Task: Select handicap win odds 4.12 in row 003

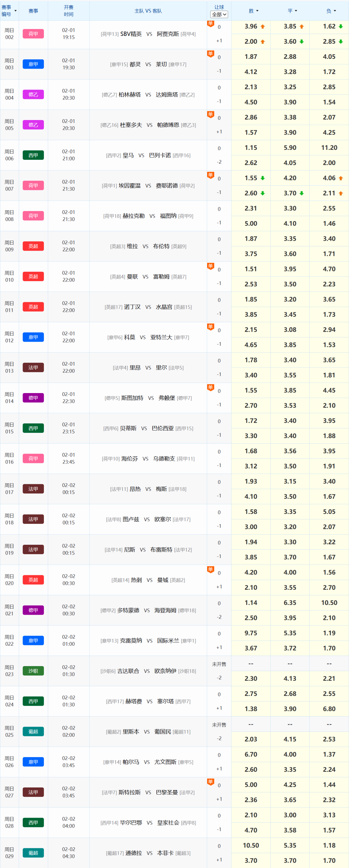Action: [x=251, y=72]
